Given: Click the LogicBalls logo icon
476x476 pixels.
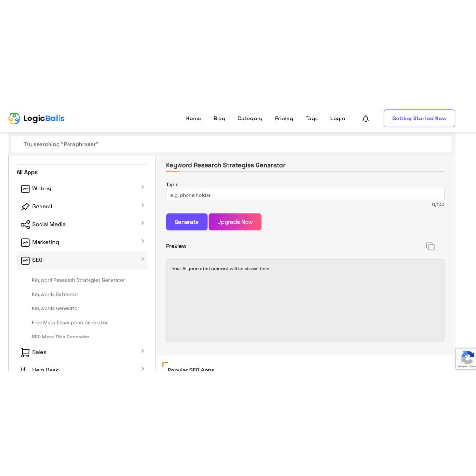Looking at the screenshot, I should pos(13,118).
